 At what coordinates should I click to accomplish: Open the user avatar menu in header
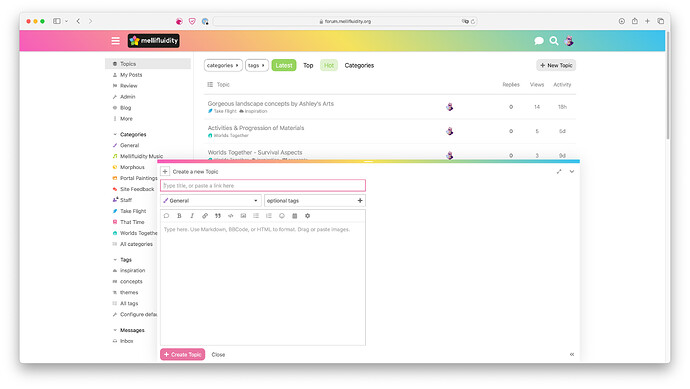pyautogui.click(x=569, y=41)
